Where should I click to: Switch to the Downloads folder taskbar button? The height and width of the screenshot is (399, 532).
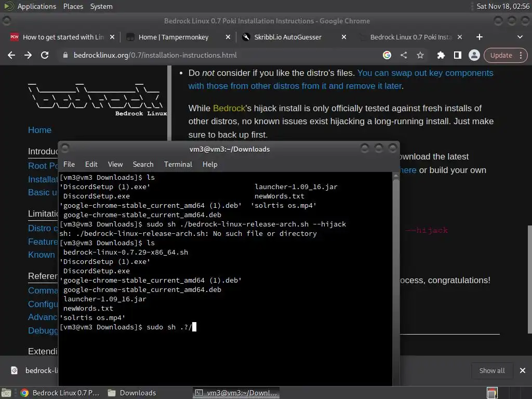click(x=132, y=393)
